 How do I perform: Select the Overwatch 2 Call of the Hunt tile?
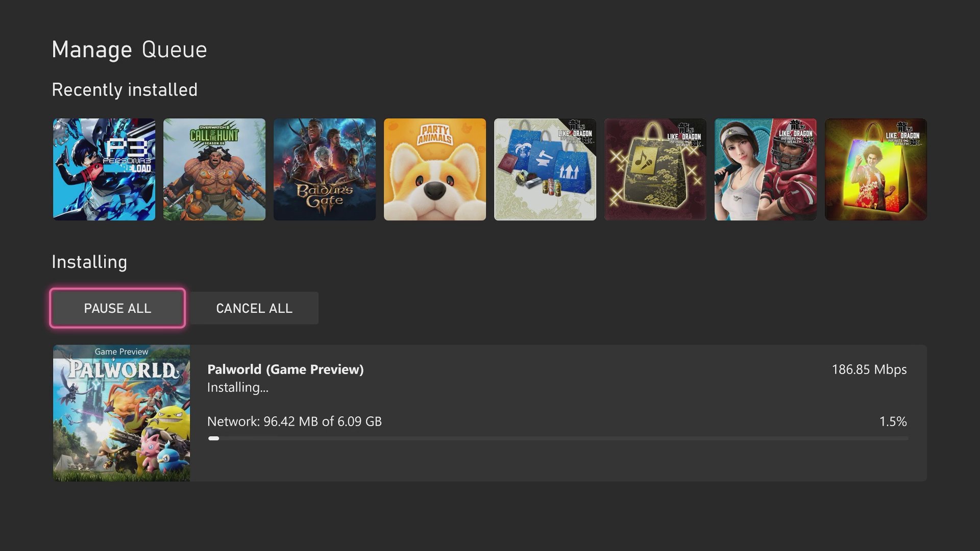pos(214,169)
